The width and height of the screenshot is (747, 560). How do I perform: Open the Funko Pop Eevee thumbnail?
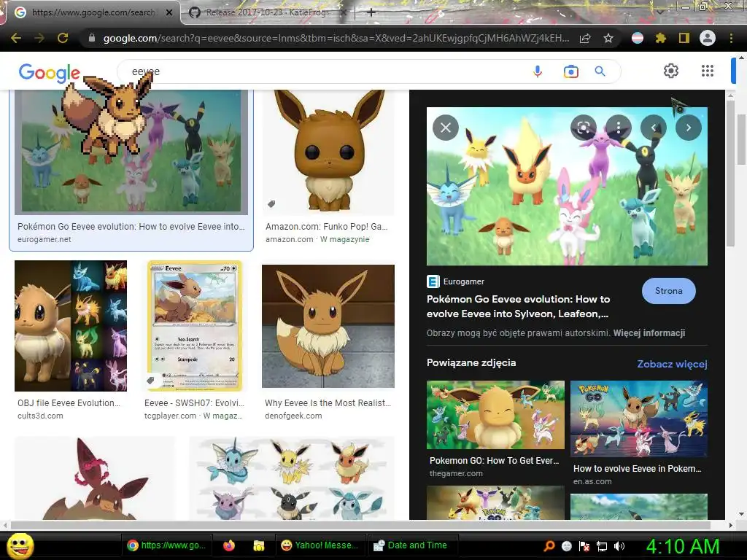pyautogui.click(x=328, y=152)
